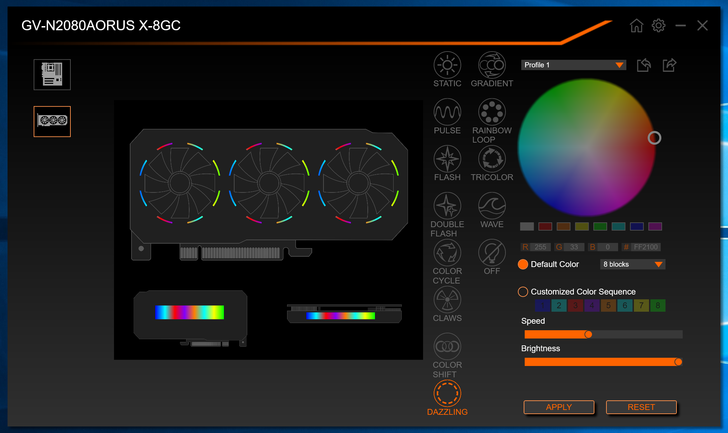Click the Apply button
Screen dimensions: 728x433
coord(558,407)
